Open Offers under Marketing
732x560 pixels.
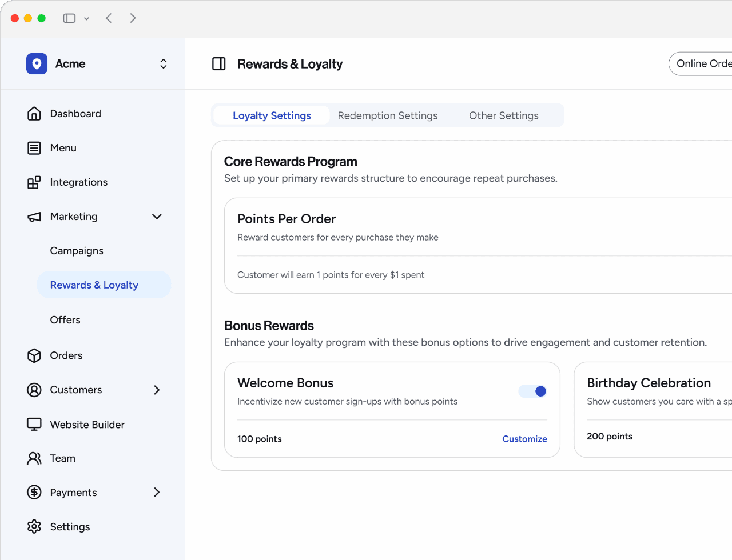pyautogui.click(x=65, y=320)
